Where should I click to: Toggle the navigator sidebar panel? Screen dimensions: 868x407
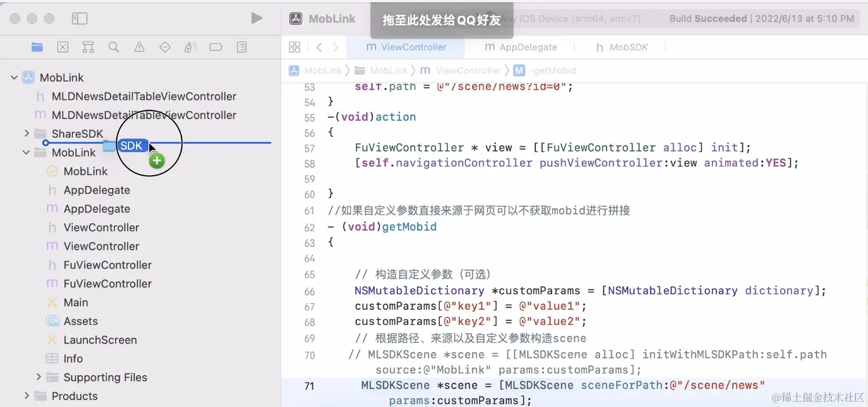79,19
